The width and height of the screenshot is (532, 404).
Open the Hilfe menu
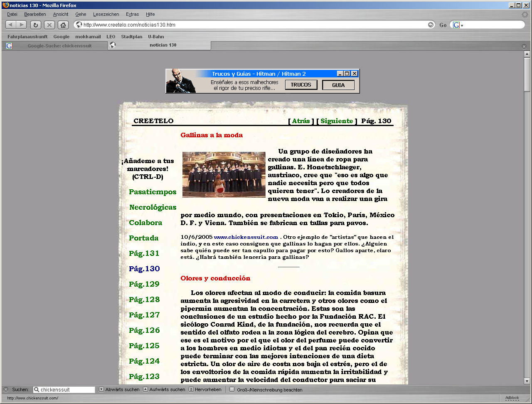(x=150, y=14)
